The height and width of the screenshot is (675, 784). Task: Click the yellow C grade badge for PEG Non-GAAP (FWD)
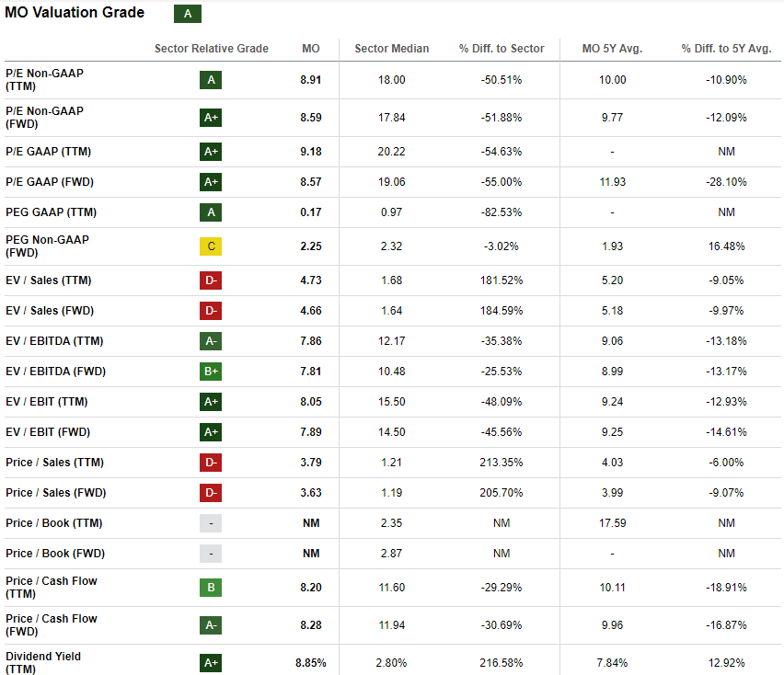pos(211,246)
